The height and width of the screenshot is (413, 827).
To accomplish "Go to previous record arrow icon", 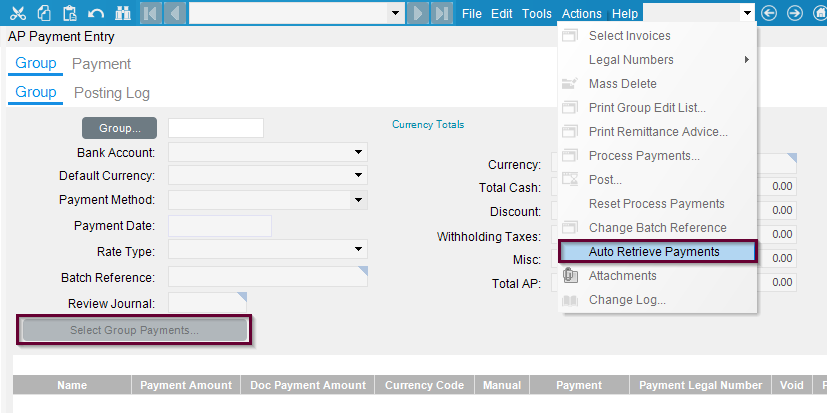I will 175,13.
